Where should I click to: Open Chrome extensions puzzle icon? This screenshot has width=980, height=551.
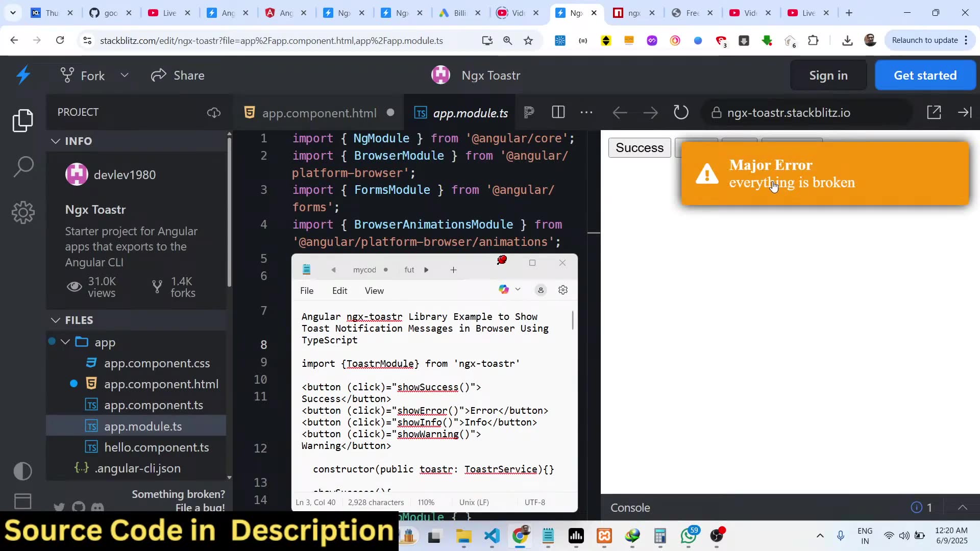(813, 40)
